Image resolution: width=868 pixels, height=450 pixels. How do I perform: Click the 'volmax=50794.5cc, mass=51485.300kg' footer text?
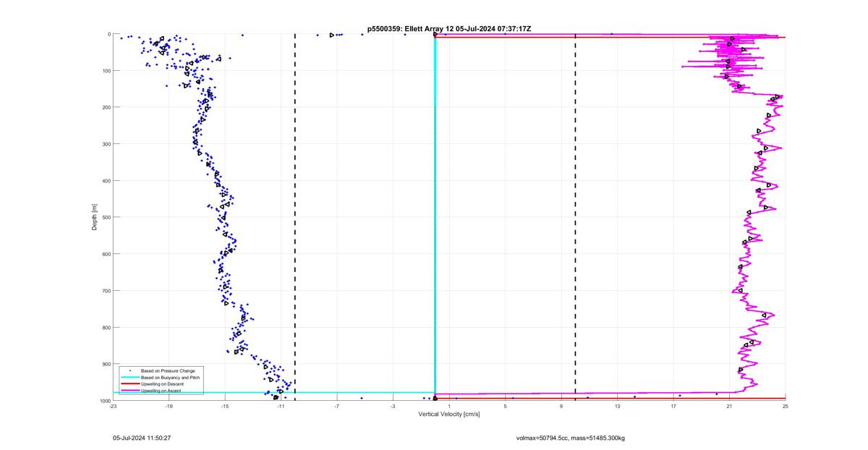point(570,438)
